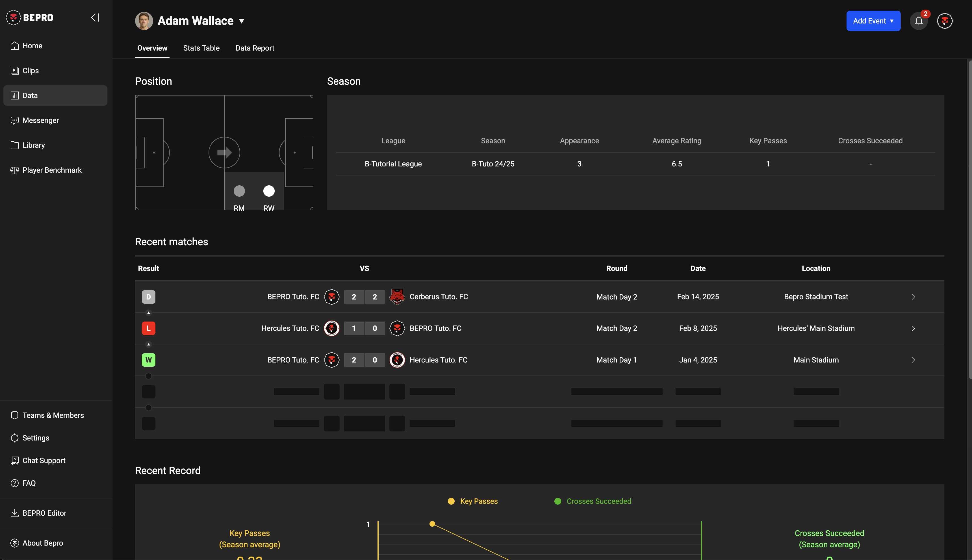Open Chat Support
The image size is (972, 560).
(x=44, y=460)
